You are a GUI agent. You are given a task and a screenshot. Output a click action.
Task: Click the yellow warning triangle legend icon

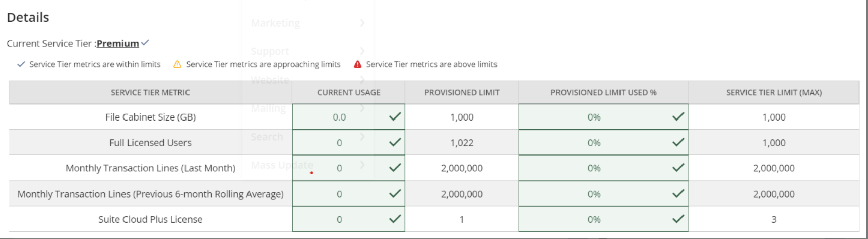coord(177,64)
